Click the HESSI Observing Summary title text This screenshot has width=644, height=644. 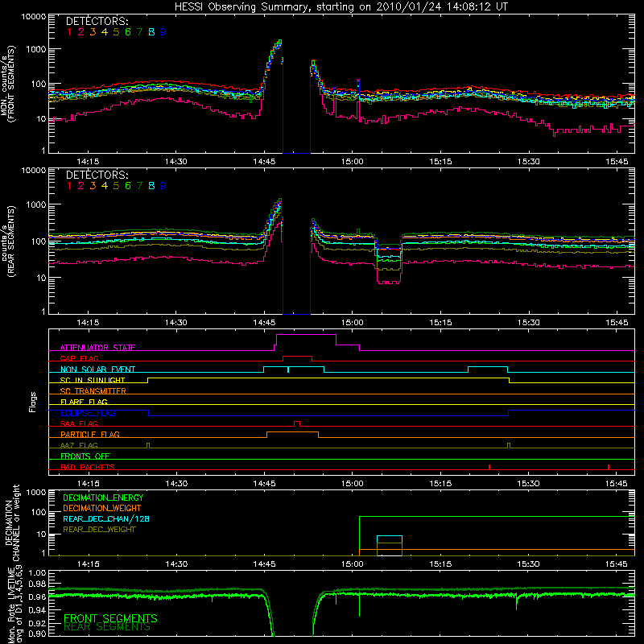tap(341, 7)
